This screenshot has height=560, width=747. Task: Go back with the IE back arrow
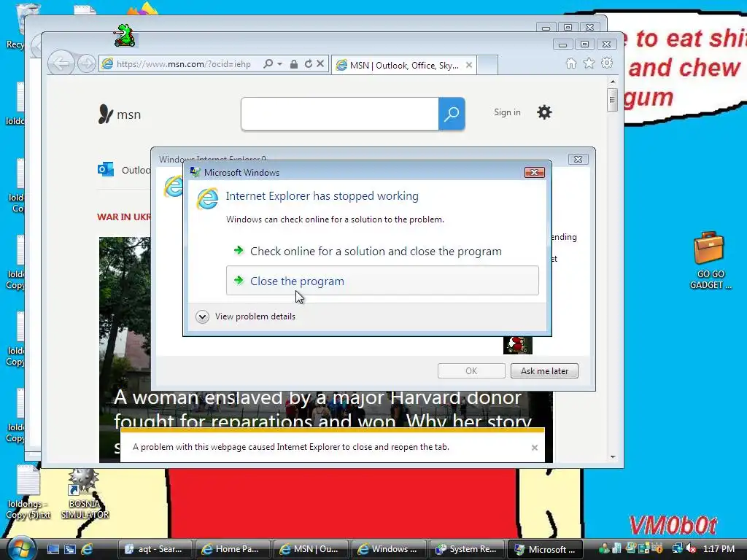tap(61, 63)
